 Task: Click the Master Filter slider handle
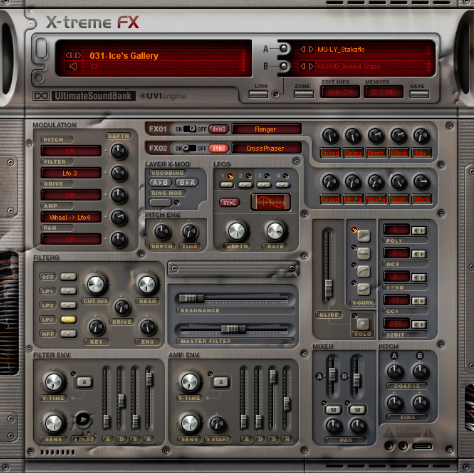pos(233,329)
